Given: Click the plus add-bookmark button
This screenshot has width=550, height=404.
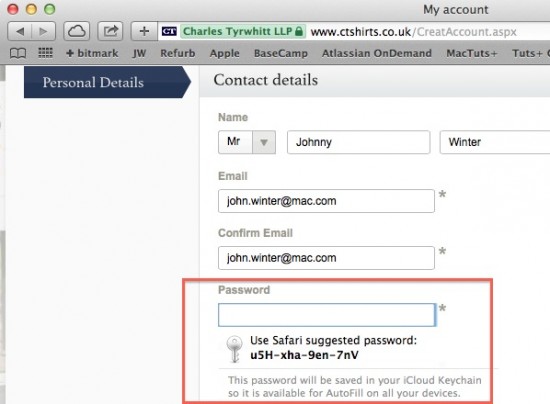Looking at the screenshot, I should pyautogui.click(x=144, y=32).
